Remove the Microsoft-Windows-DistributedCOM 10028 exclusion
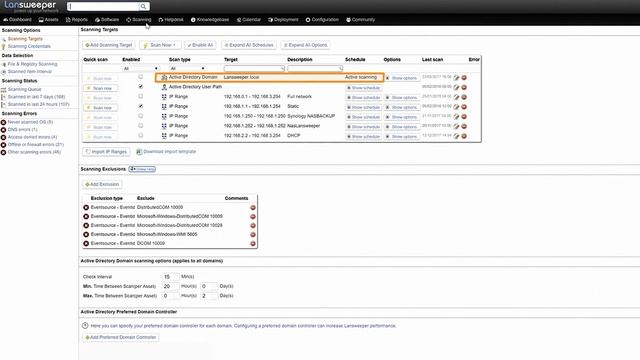Screen dimensions: 640x360 [x=253, y=225]
